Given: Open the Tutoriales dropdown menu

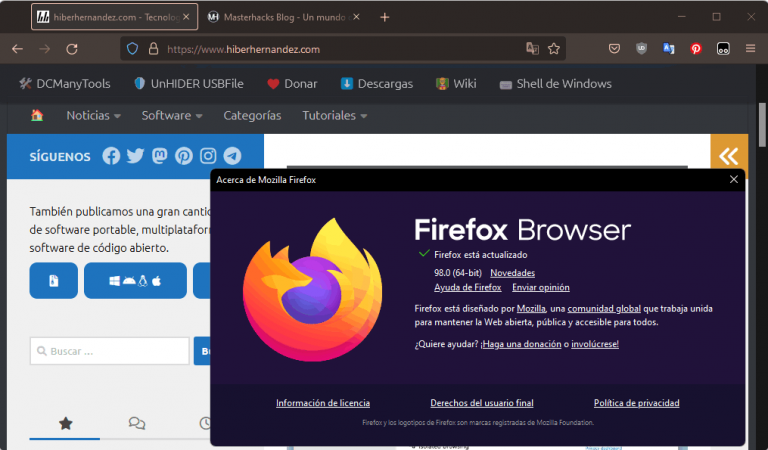Looking at the screenshot, I should click(x=334, y=115).
